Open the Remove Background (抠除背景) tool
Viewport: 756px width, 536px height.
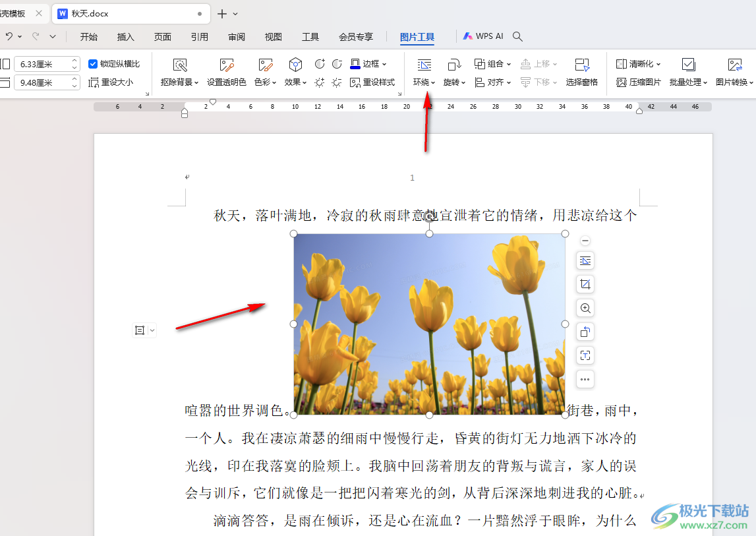pos(179,73)
